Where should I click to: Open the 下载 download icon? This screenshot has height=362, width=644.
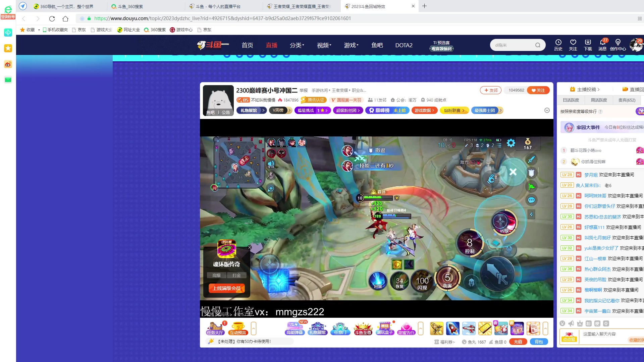pyautogui.click(x=588, y=42)
